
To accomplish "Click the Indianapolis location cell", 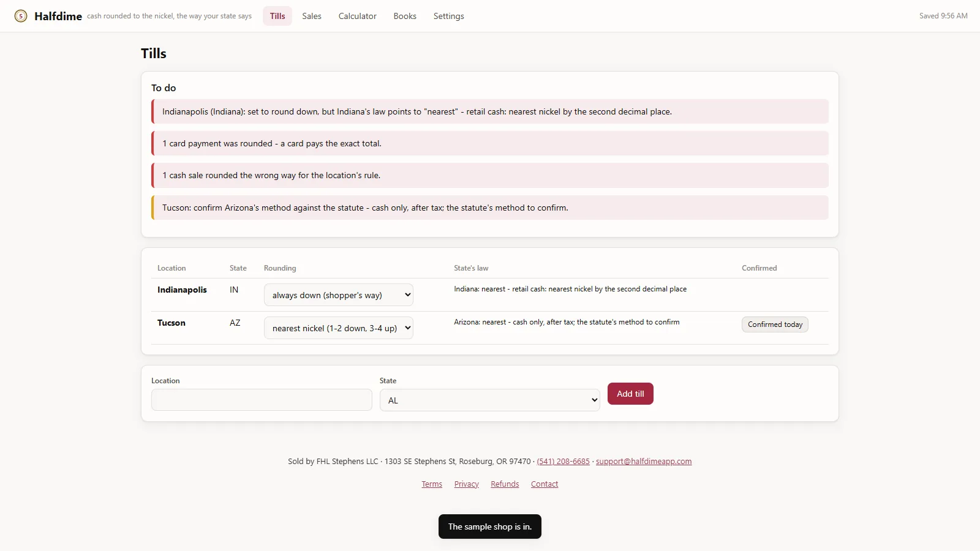I will click(x=182, y=290).
